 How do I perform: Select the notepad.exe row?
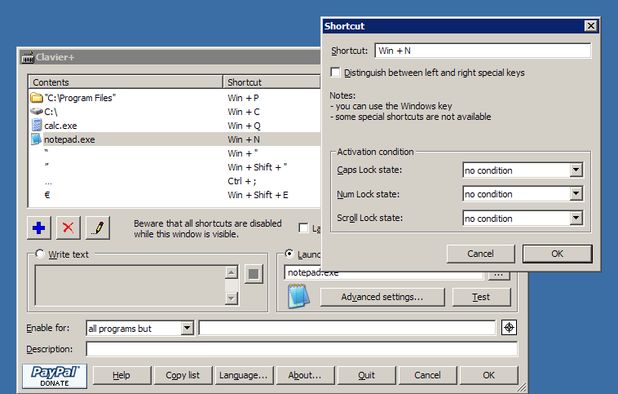coord(175,139)
